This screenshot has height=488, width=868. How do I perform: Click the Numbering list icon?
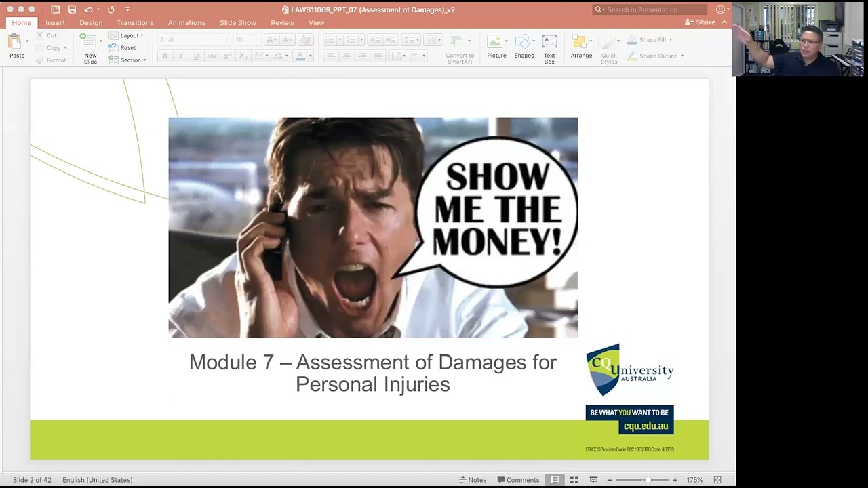click(352, 39)
